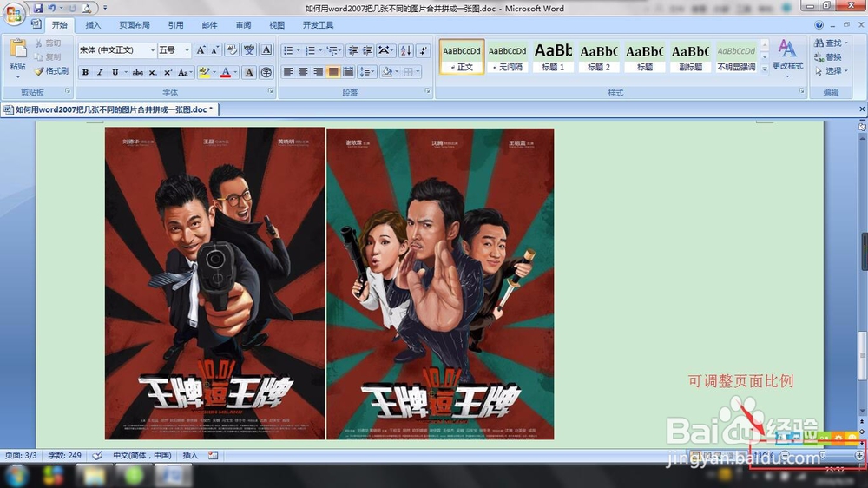The image size is (868, 488).
Task: Open font name dropdown 宋体
Action: coord(153,50)
